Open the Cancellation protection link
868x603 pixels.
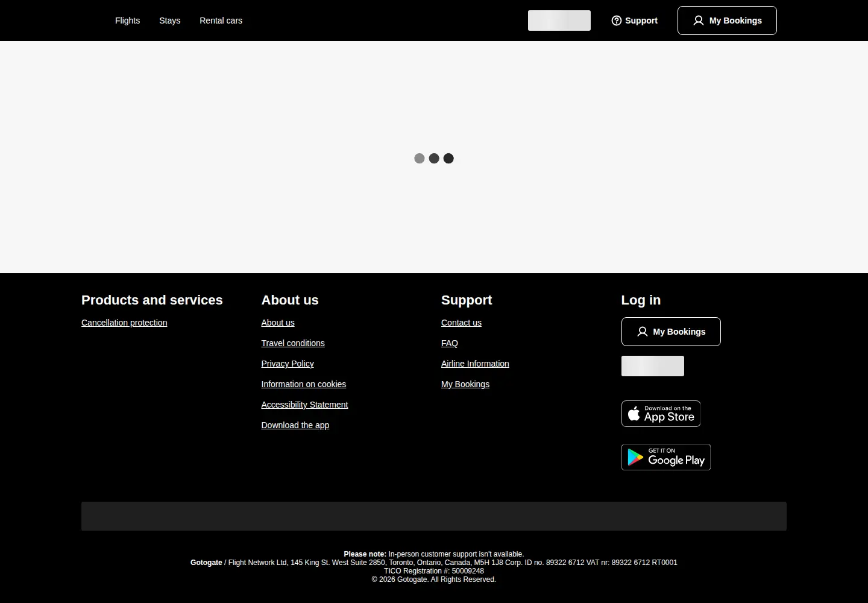pos(124,323)
